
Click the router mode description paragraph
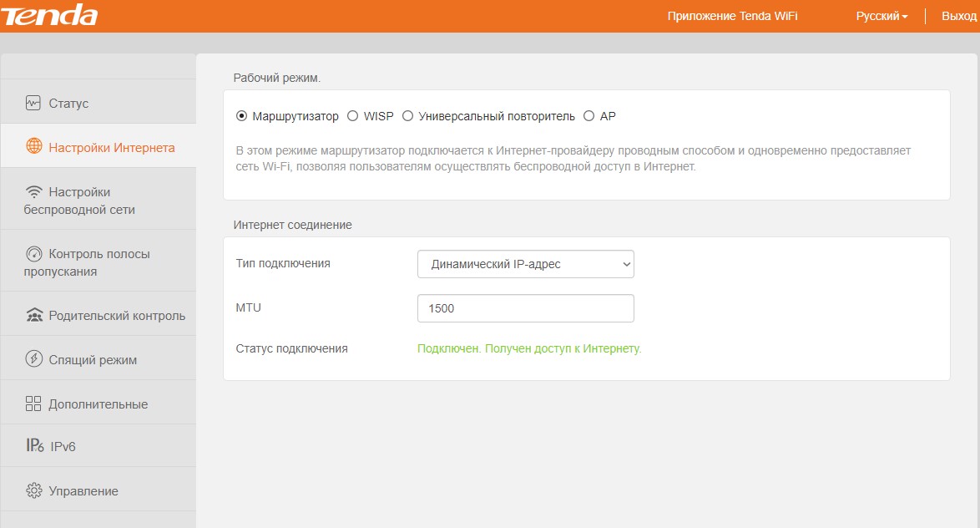click(573, 158)
